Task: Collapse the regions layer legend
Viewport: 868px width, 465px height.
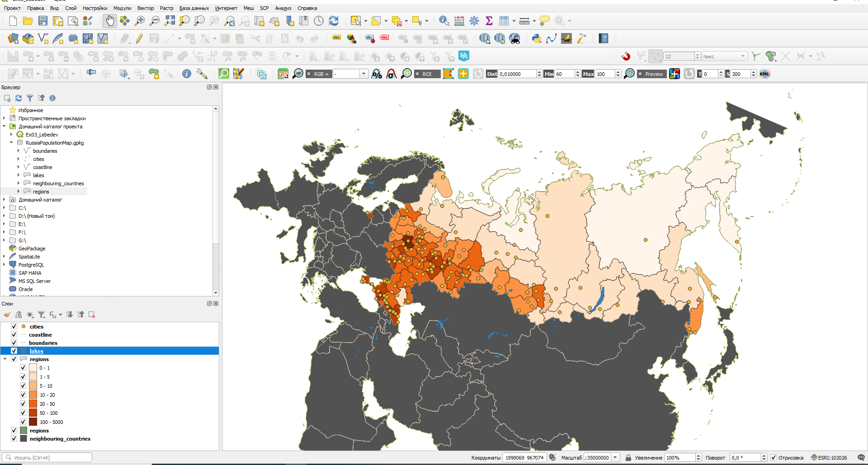Action: point(5,359)
